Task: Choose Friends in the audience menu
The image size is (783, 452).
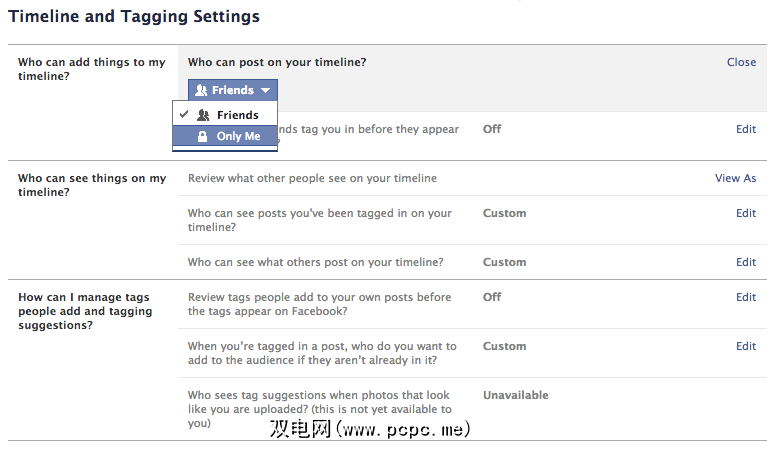Action: pos(237,115)
